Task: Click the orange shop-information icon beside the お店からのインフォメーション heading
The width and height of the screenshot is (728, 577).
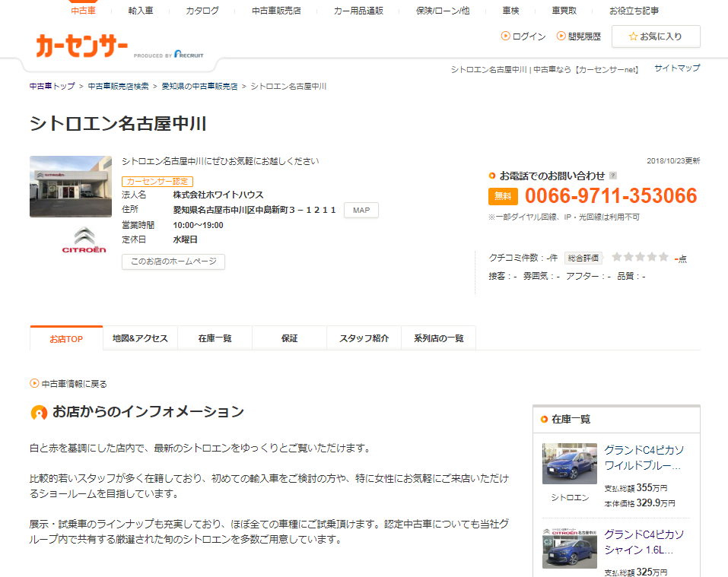Action: (x=39, y=412)
